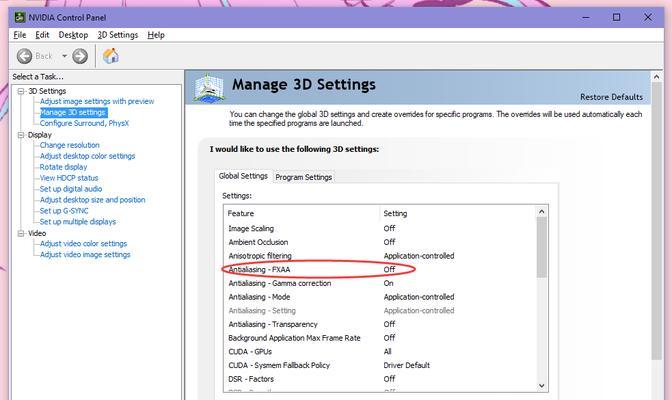Switch to the Global Settings tab

[x=243, y=176]
